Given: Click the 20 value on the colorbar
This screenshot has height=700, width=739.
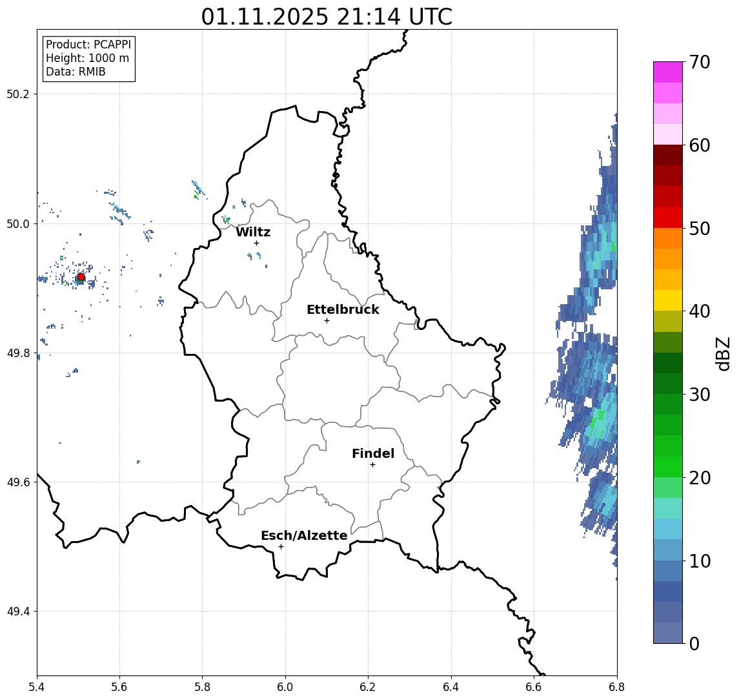Looking at the screenshot, I should (x=700, y=477).
